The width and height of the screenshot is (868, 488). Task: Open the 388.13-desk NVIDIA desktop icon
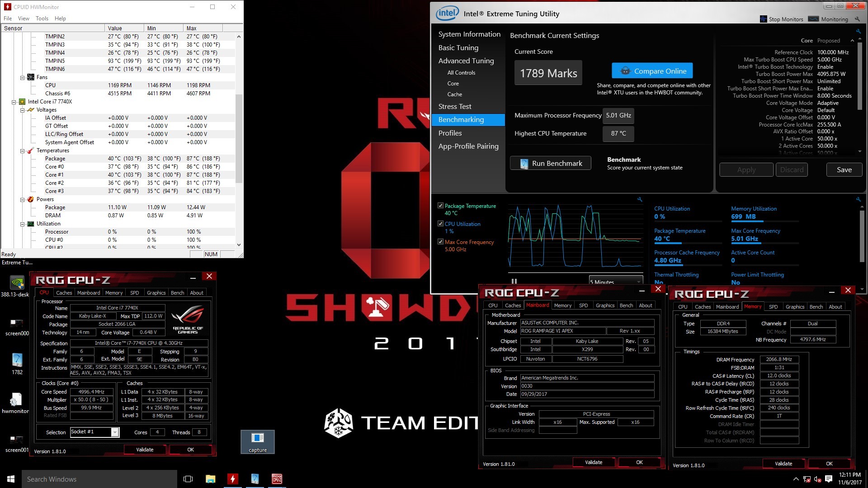(17, 286)
